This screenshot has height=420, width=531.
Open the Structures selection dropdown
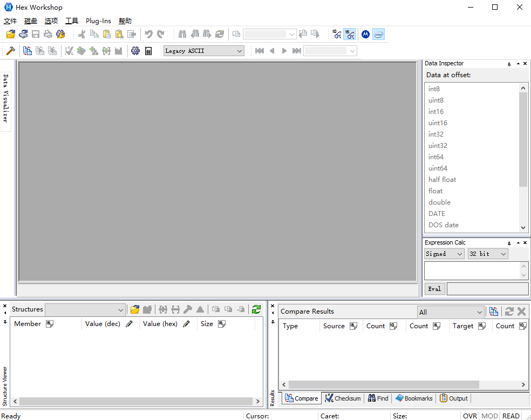(85, 309)
